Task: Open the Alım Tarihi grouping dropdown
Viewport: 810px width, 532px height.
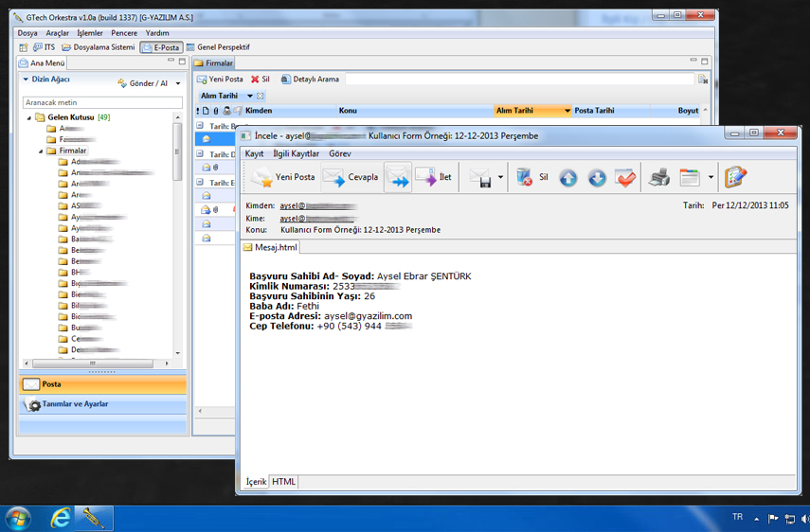Action: [250, 96]
